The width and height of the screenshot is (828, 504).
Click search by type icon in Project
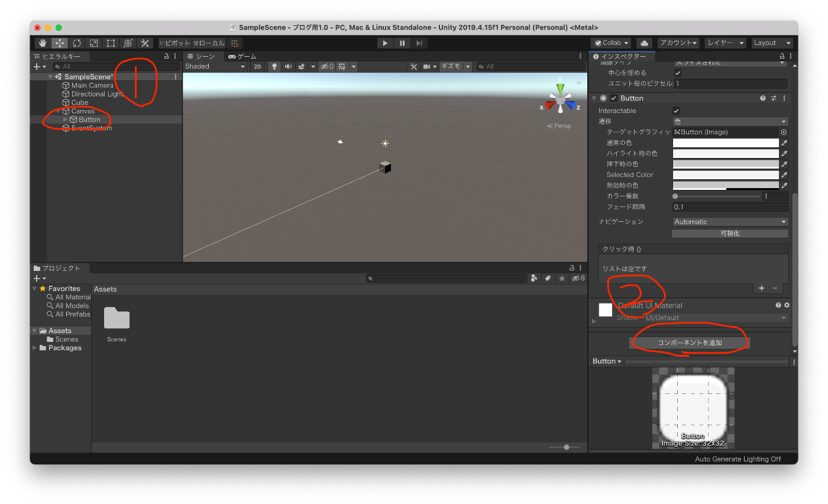pyautogui.click(x=535, y=278)
